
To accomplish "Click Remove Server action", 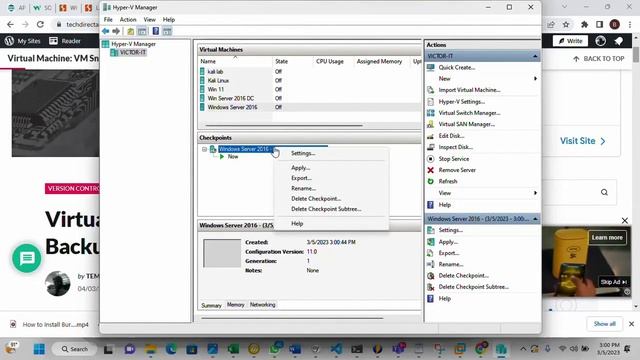I will 457,170.
